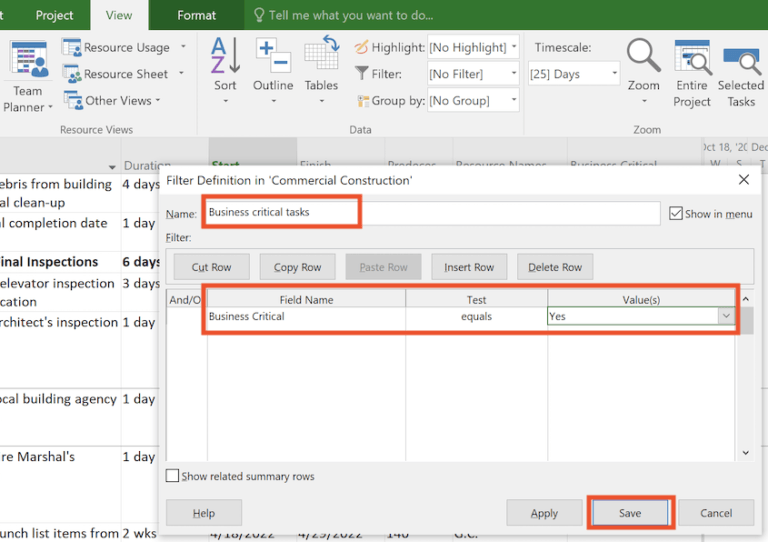Select the punch list items task row
Screen dimensions: 768x542
pos(59,533)
